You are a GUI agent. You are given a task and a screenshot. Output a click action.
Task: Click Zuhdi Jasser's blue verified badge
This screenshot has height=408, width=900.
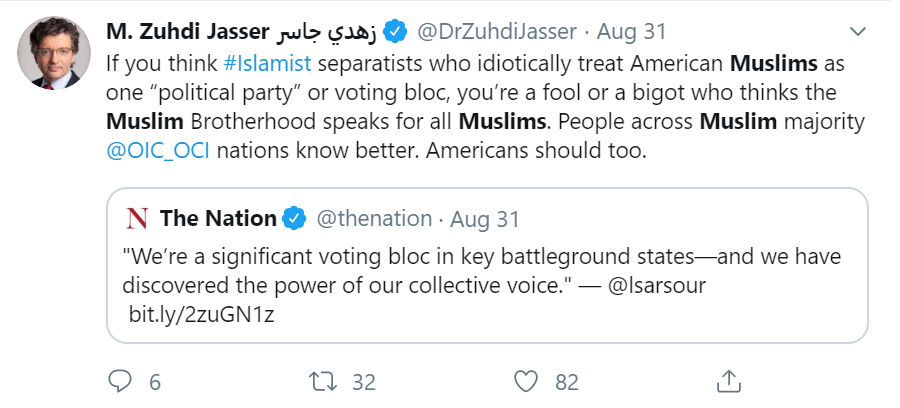pyautogui.click(x=395, y=32)
